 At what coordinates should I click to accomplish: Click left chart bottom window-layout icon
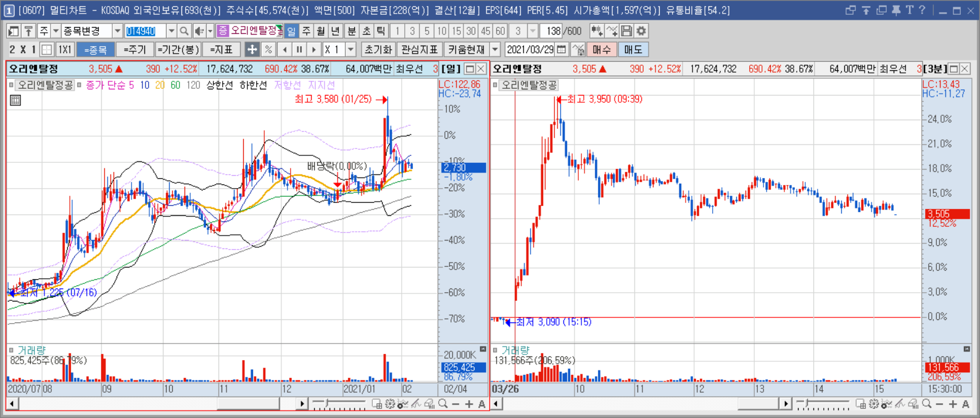(x=376, y=404)
